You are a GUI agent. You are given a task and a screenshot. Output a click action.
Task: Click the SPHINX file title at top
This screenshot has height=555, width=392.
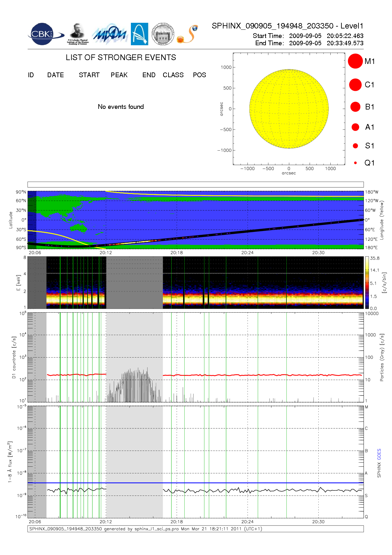pos(287,26)
